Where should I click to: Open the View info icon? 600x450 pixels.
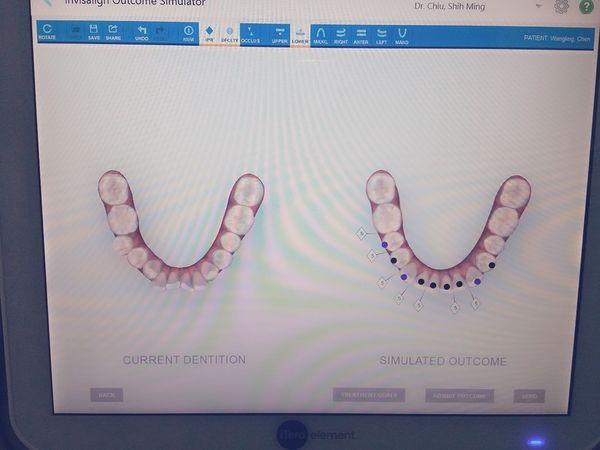pyautogui.click(x=188, y=33)
